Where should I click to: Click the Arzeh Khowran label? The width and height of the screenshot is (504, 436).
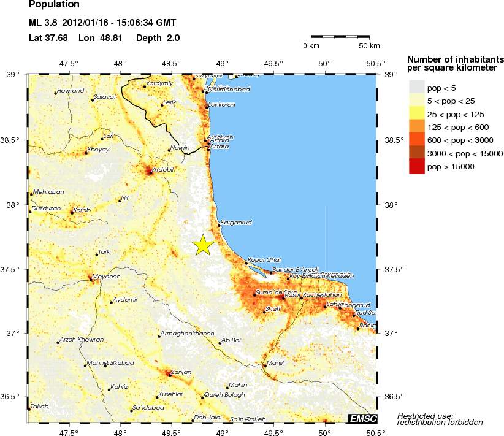[x=82, y=340]
